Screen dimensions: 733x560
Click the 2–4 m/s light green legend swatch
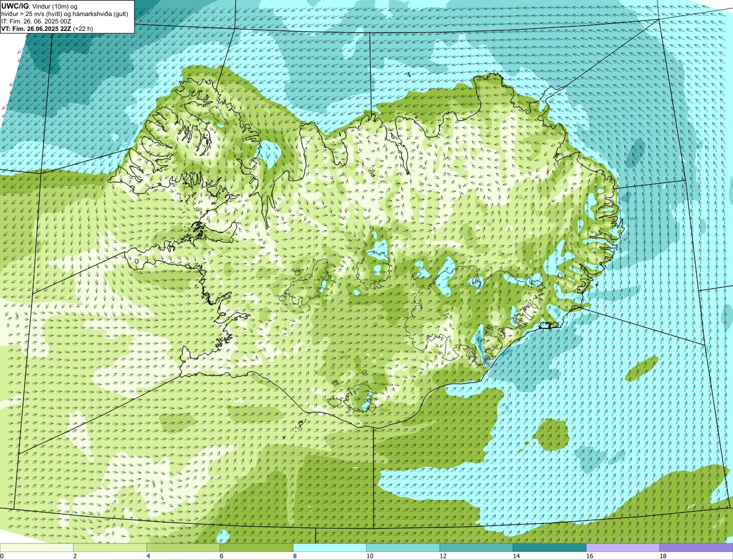coord(110,548)
